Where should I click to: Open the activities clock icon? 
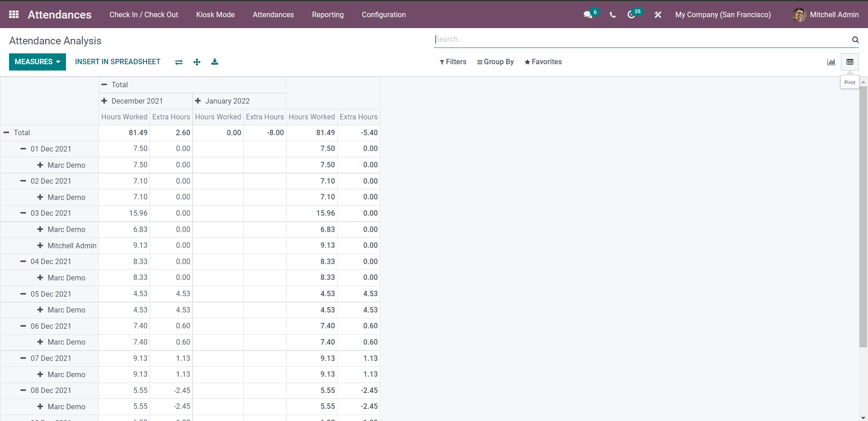[x=632, y=14]
